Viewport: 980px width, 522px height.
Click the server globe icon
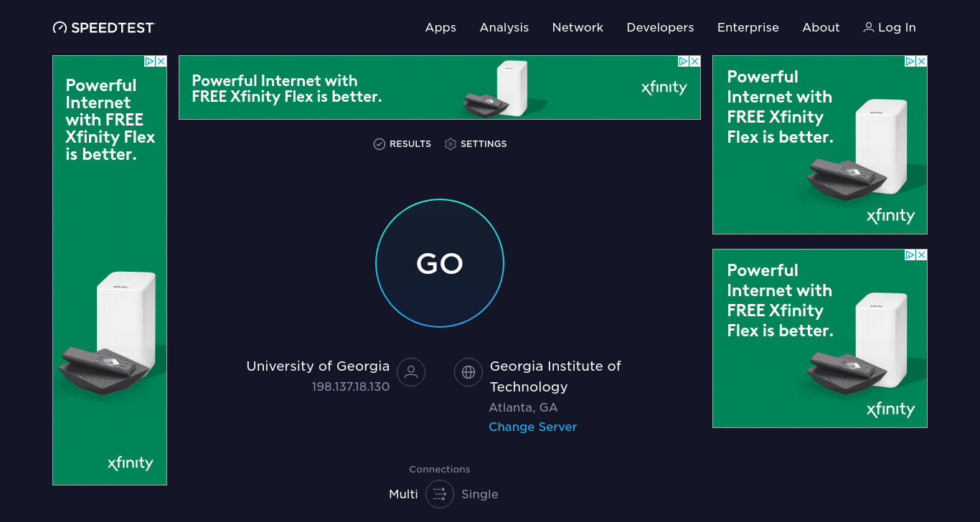pos(468,372)
